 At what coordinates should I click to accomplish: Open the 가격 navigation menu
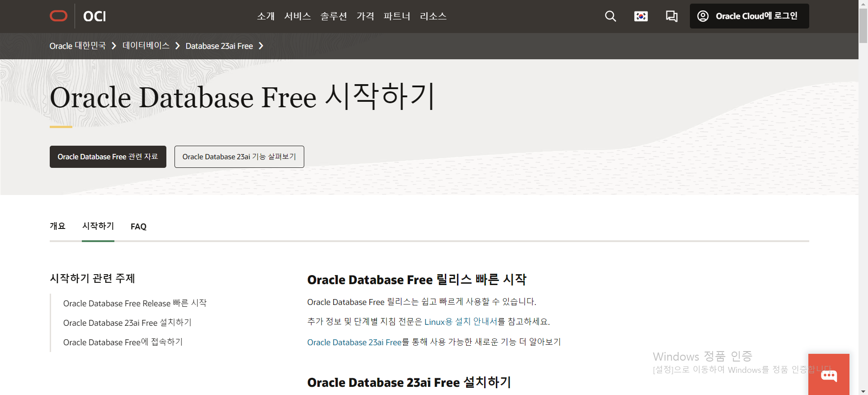(365, 16)
